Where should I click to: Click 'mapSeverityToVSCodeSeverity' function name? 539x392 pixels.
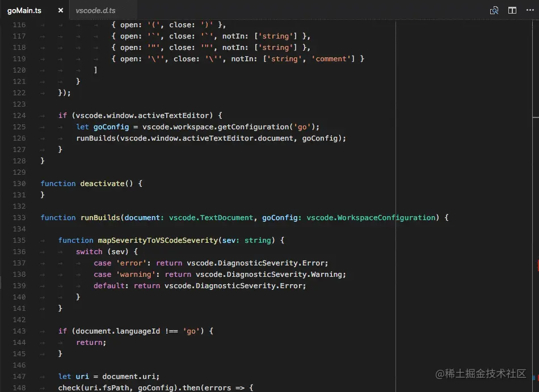(158, 240)
